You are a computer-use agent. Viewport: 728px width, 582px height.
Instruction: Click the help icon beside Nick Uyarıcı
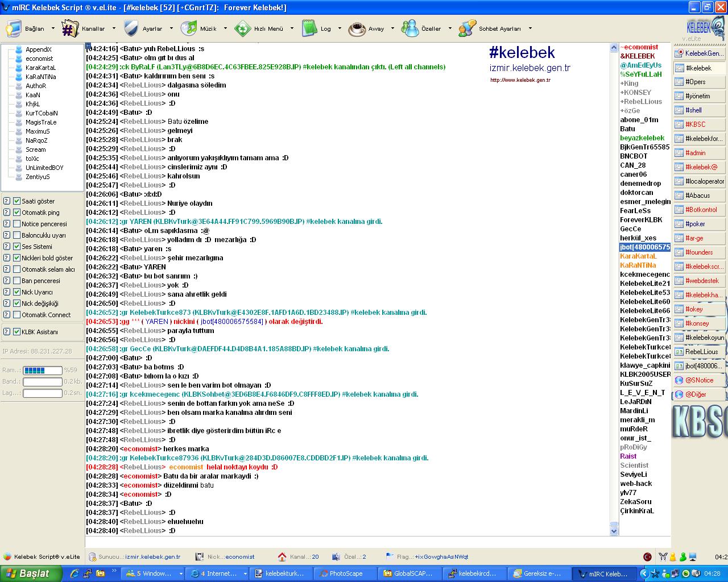click(7, 292)
